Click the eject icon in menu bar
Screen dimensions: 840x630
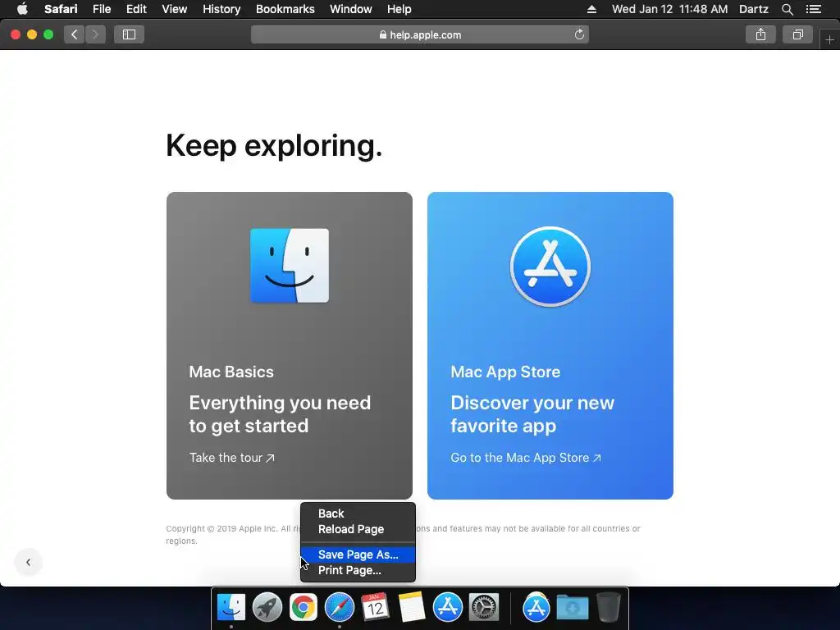tap(591, 9)
